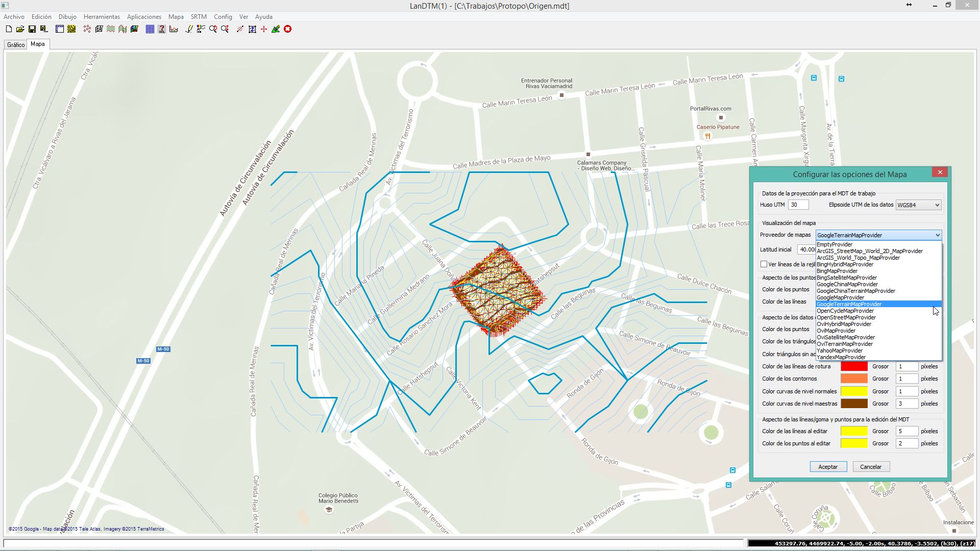Collapse the Proveedor de mapas combo box
Screen dimensions: 980x551
(938, 235)
